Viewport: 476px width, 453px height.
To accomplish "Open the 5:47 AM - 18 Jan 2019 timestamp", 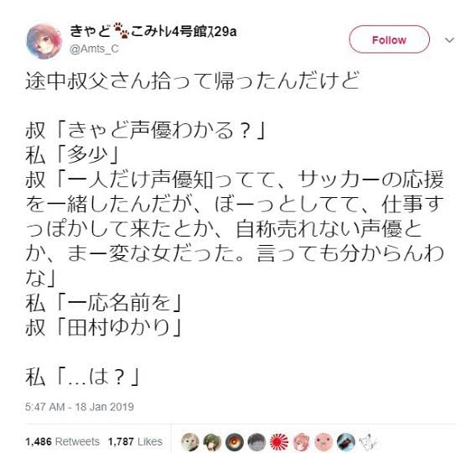I will tap(80, 407).
